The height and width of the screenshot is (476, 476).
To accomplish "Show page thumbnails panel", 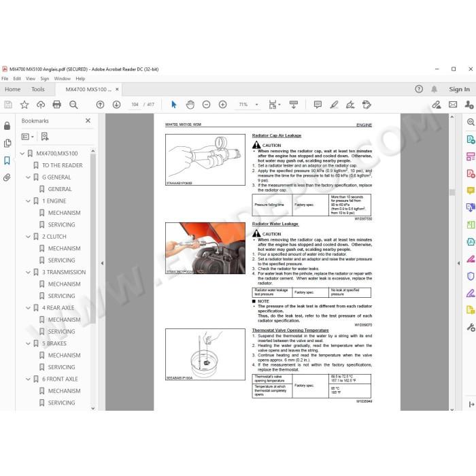I will coord(7,143).
